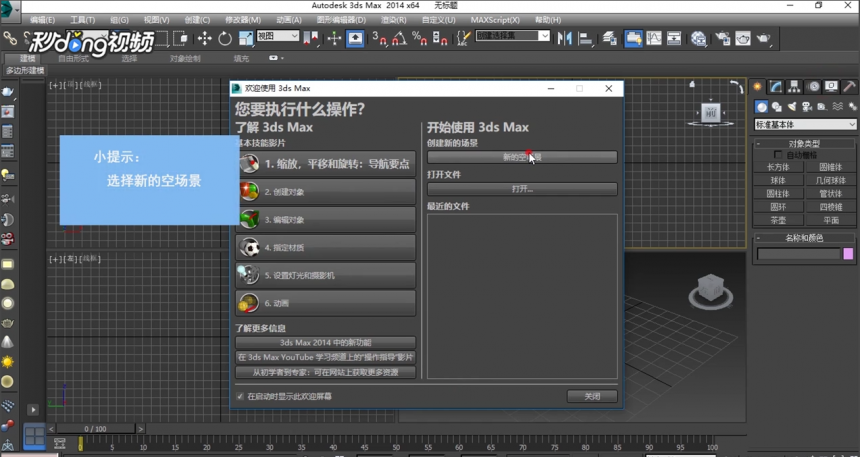This screenshot has width=860, height=457.
Task: Open the 标准基本体 dropdown
Action: click(x=805, y=125)
